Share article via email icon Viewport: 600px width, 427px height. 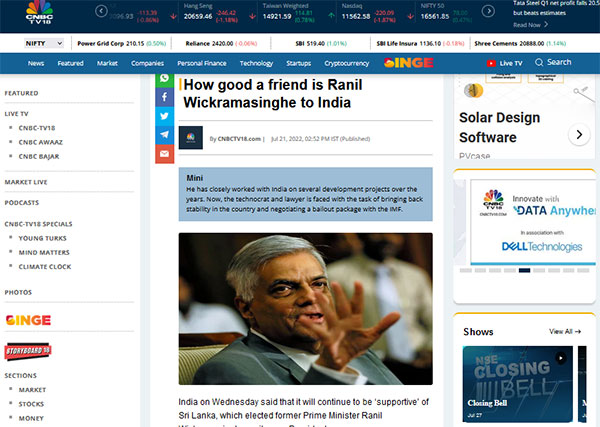coord(165,154)
